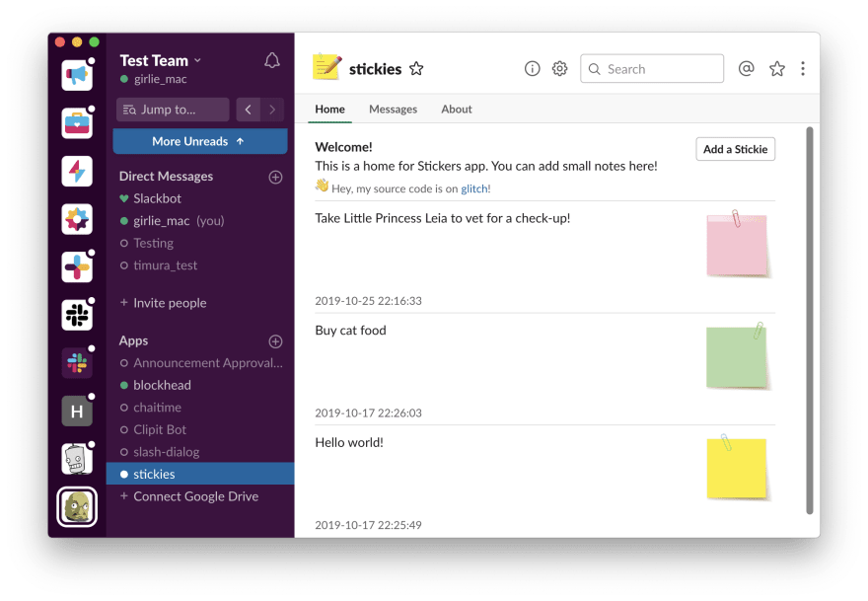Open notification bell preferences
Image resolution: width=868 pixels, height=601 pixels.
(272, 60)
